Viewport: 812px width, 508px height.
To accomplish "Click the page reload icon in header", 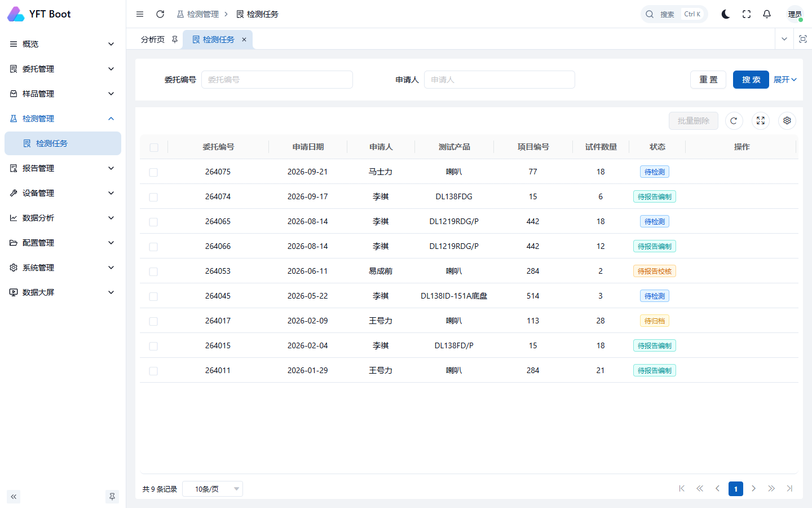I will pos(160,14).
